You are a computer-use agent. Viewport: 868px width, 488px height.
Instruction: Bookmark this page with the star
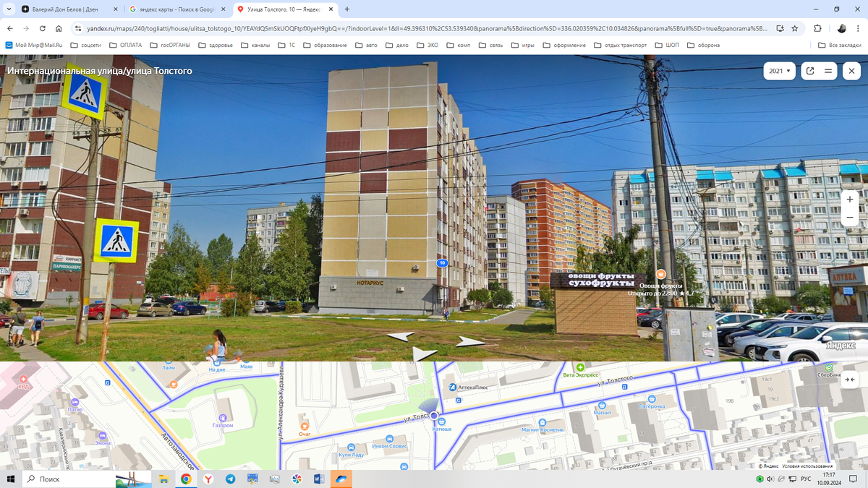click(795, 28)
